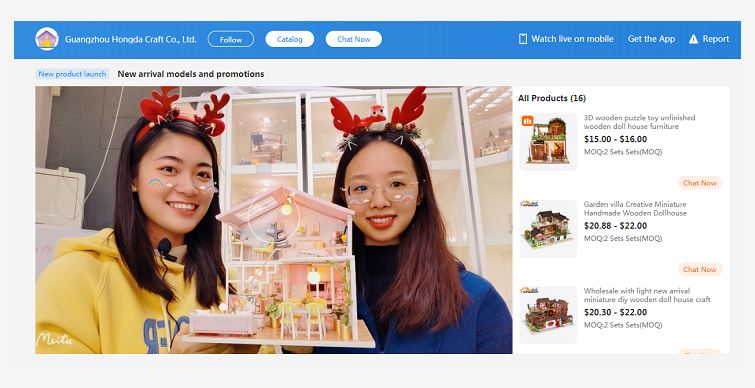Click the warning triangle Report icon
Viewport: 755px width, 388px height.
(x=693, y=39)
